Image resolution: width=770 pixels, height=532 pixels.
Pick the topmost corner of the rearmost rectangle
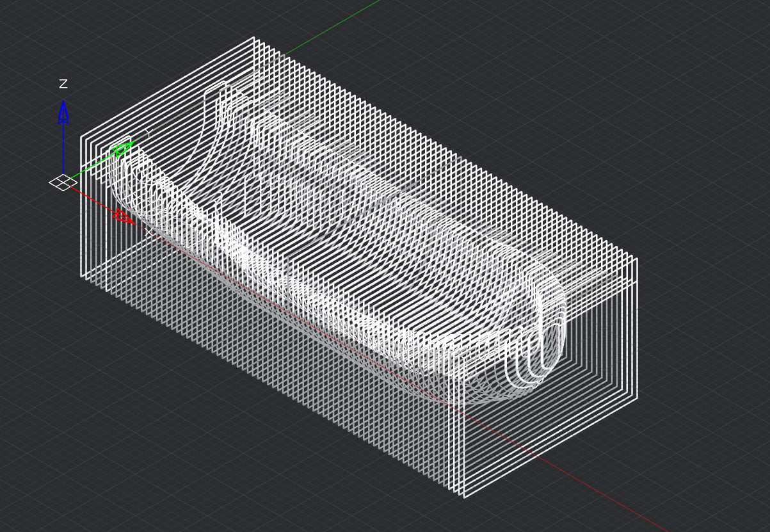[254, 38]
